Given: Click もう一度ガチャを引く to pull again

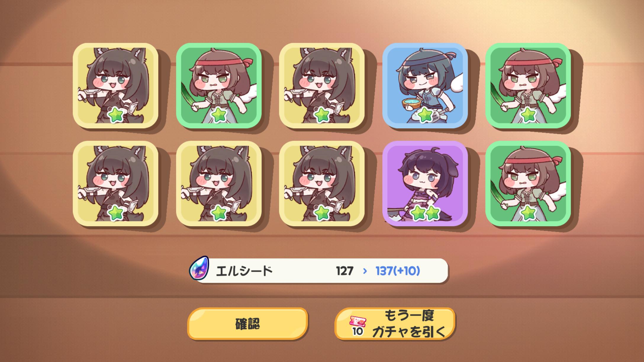Looking at the screenshot, I should 395,324.
